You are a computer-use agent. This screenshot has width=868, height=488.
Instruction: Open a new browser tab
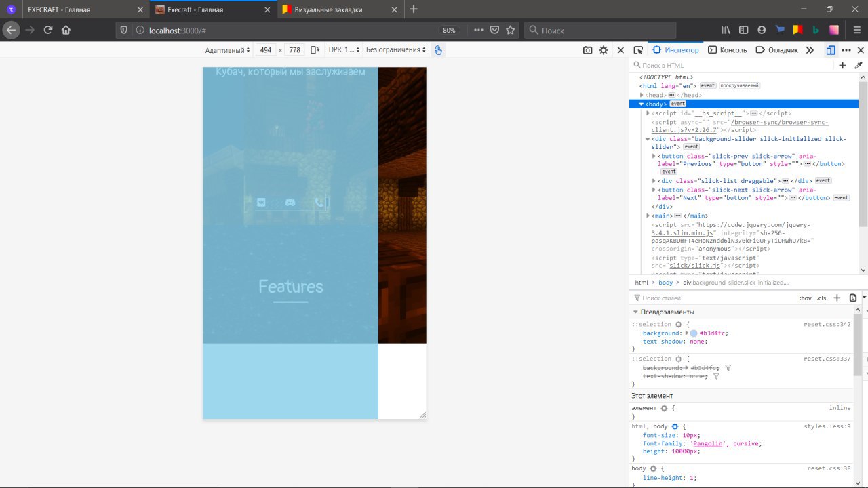(x=414, y=9)
